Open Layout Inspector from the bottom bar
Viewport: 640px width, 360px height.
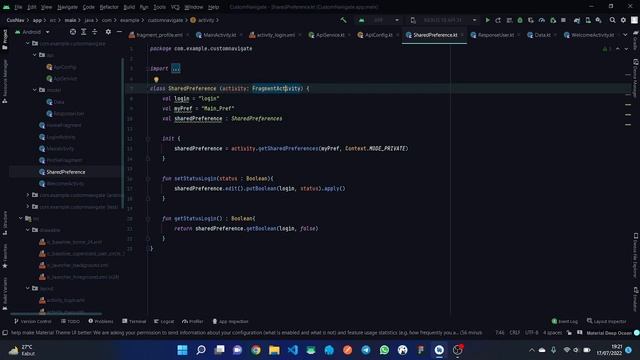click(x=607, y=321)
